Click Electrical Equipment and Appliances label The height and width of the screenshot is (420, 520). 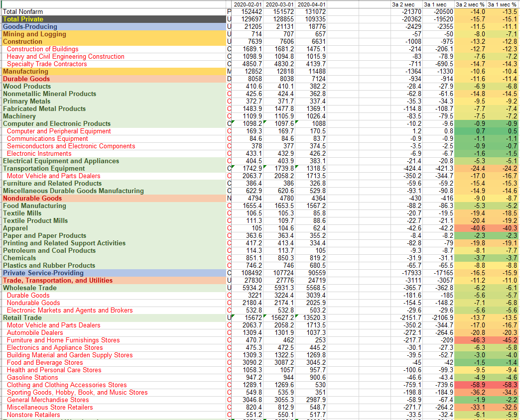(61, 161)
